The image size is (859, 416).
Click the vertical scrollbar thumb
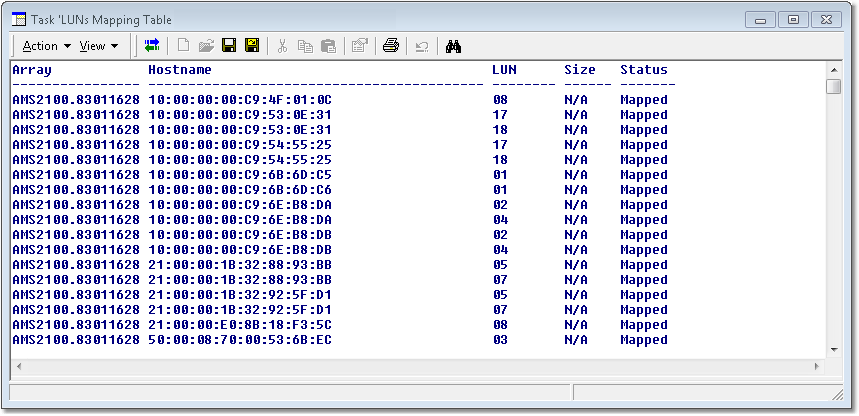(x=833, y=87)
